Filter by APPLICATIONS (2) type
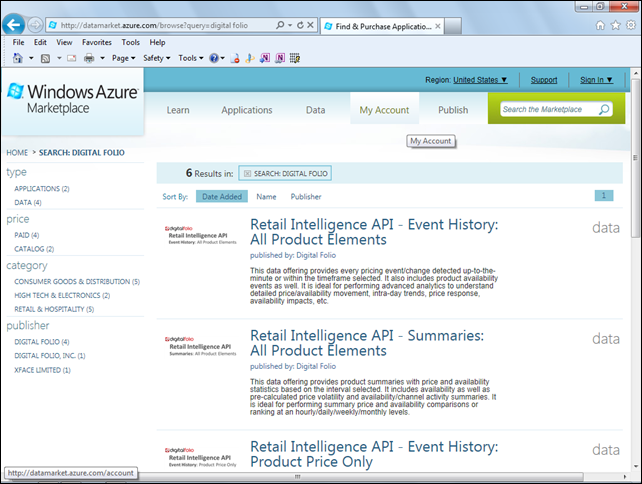 (x=42, y=188)
